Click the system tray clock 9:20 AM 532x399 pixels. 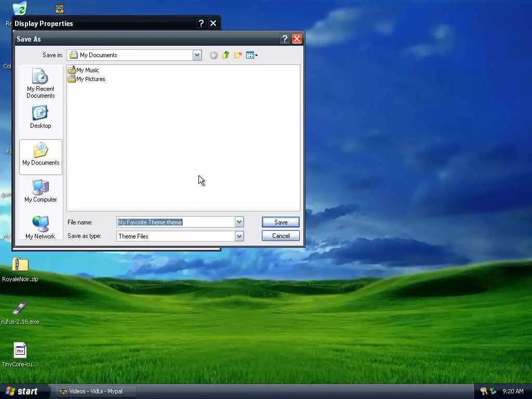pos(513,391)
